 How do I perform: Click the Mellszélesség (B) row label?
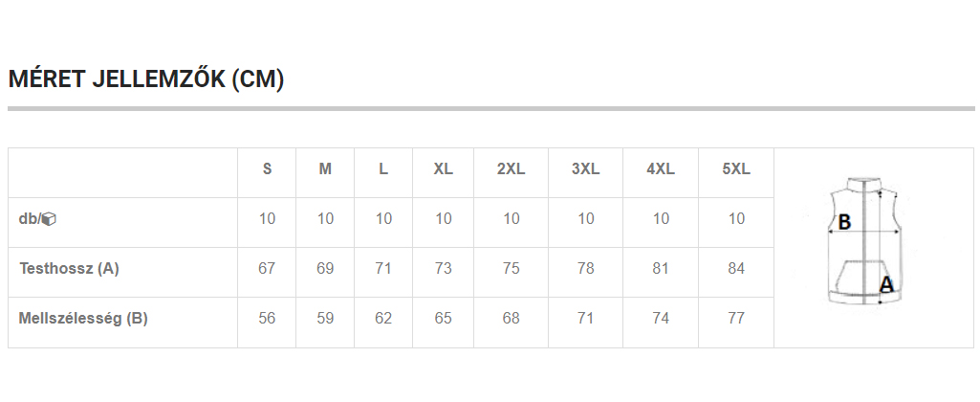83,319
